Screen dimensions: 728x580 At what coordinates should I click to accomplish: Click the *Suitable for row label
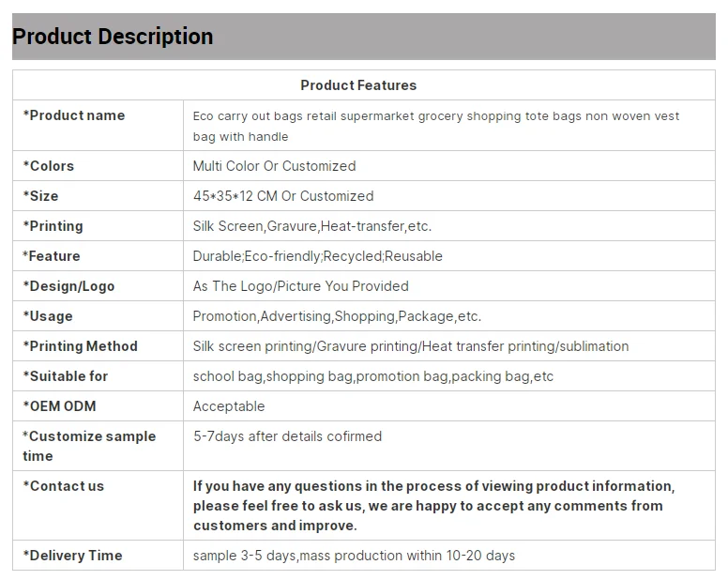[x=66, y=376]
